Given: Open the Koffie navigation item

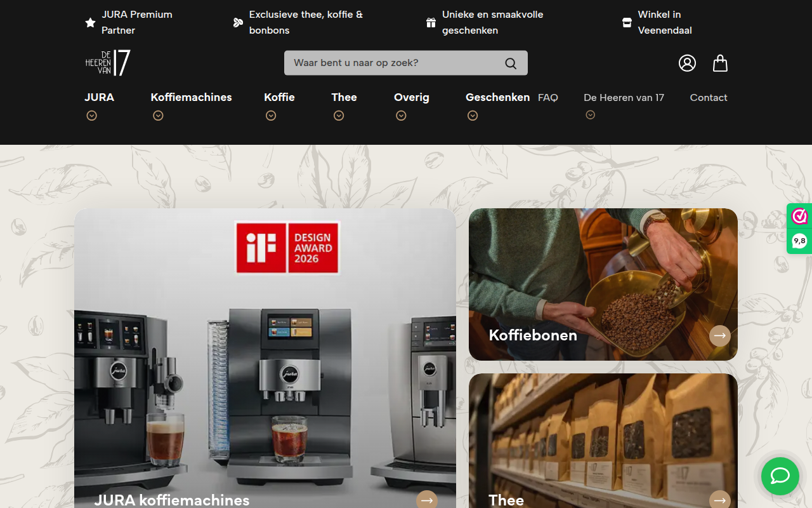Looking at the screenshot, I should 280,97.
